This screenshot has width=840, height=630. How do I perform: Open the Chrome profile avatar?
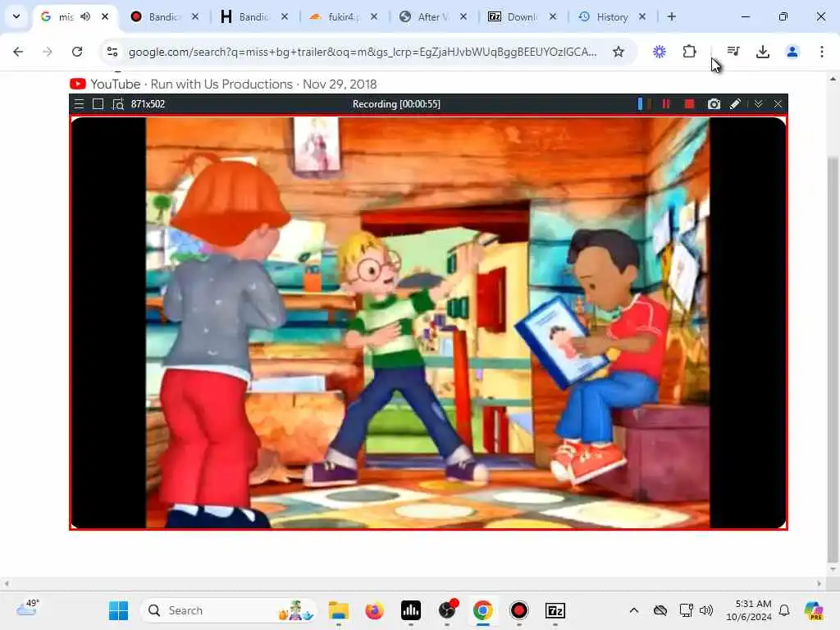tap(792, 52)
